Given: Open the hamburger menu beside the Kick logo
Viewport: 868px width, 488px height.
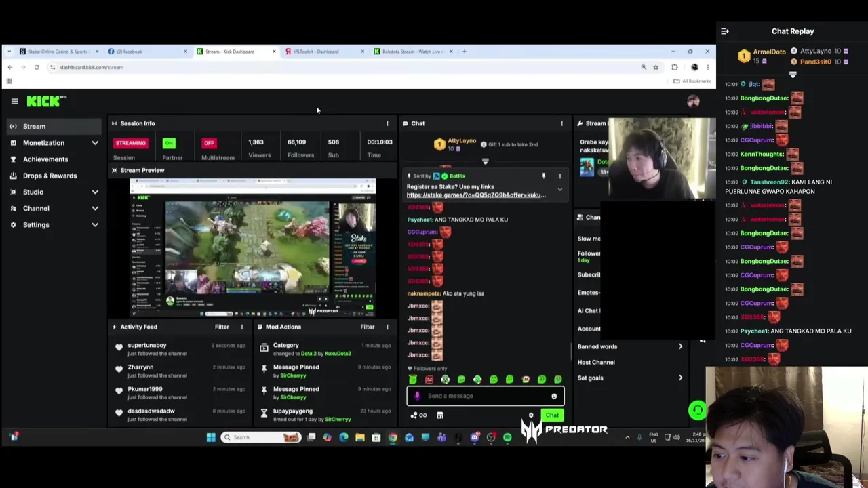Looking at the screenshot, I should [x=14, y=101].
